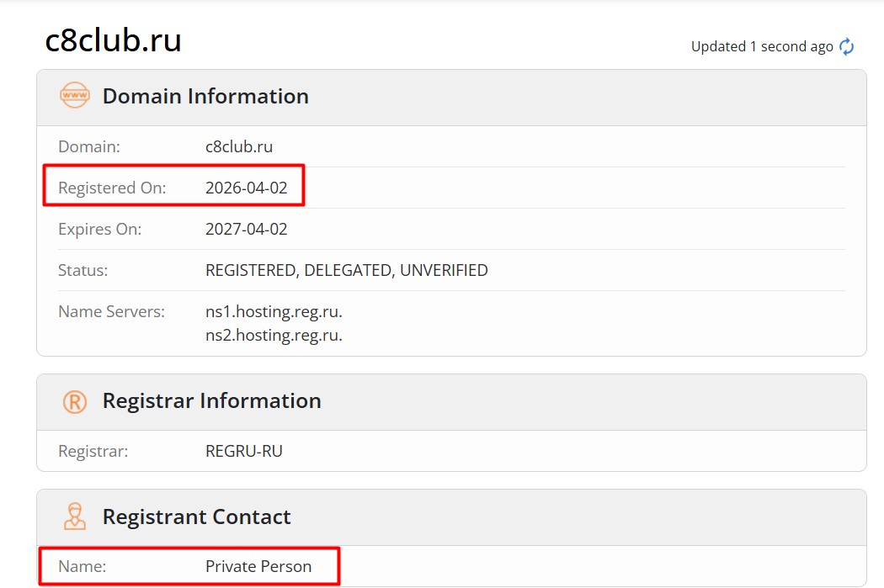Click the Name Servers label
This screenshot has height=588, width=884.
click(x=112, y=311)
